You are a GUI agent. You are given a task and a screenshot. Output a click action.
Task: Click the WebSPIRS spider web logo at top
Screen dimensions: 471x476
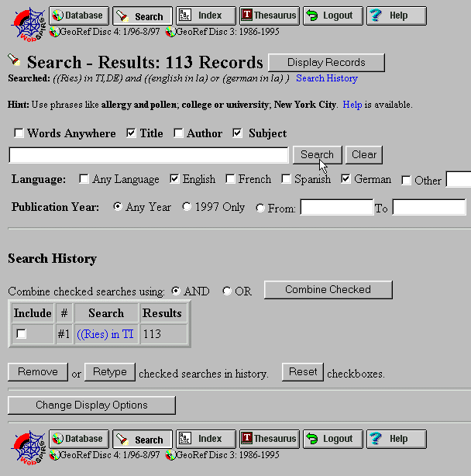tap(28, 24)
